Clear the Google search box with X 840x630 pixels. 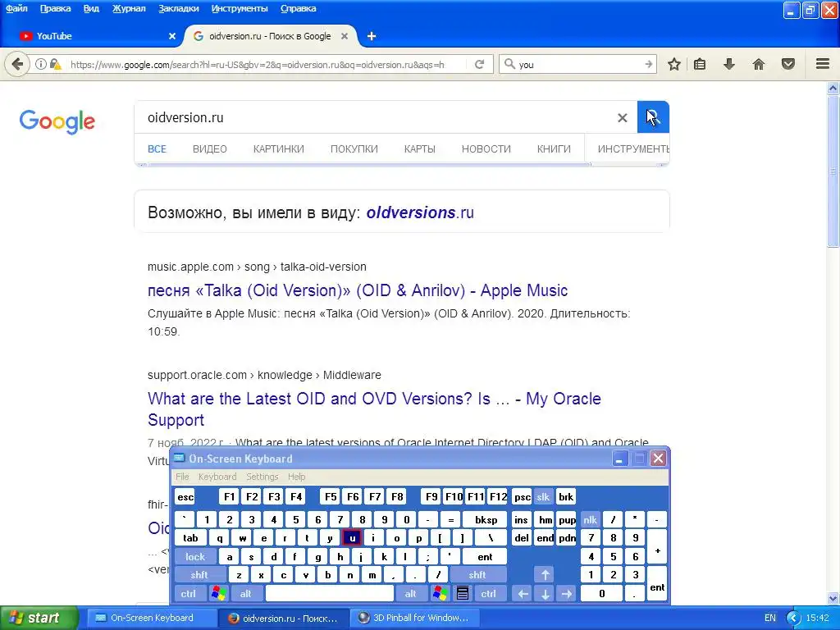[622, 118]
